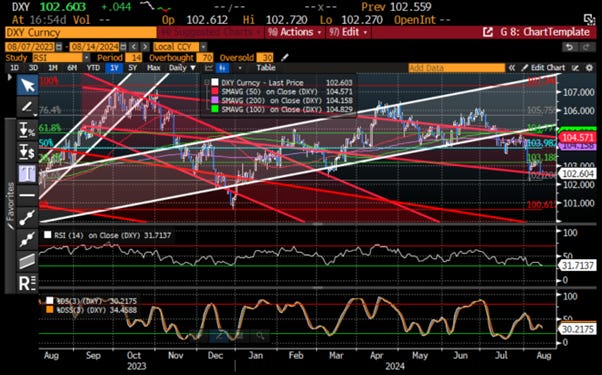Viewport: 602px width, 375px height.
Task: Open chart settings gear
Action: point(589,68)
